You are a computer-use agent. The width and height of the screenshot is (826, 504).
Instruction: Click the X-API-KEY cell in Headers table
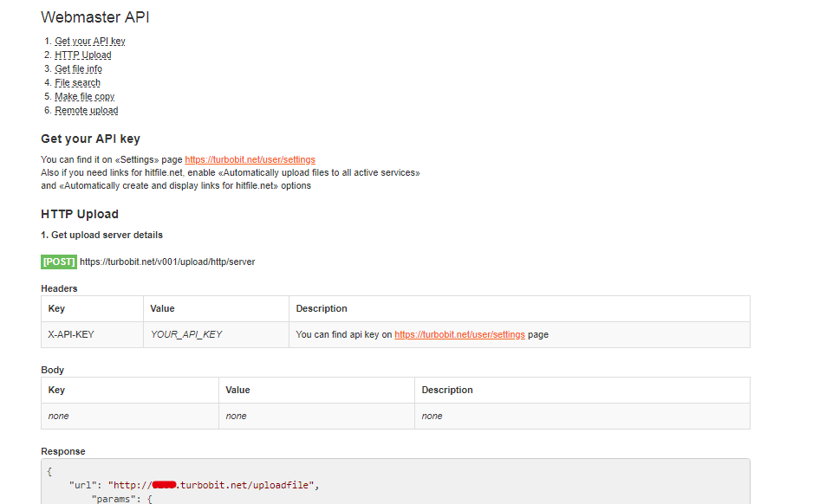pos(92,334)
